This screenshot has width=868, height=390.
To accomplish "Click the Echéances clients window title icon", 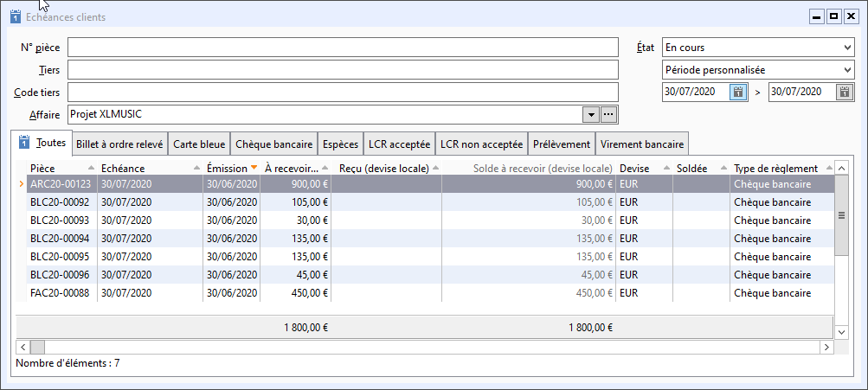I will pos(16,17).
